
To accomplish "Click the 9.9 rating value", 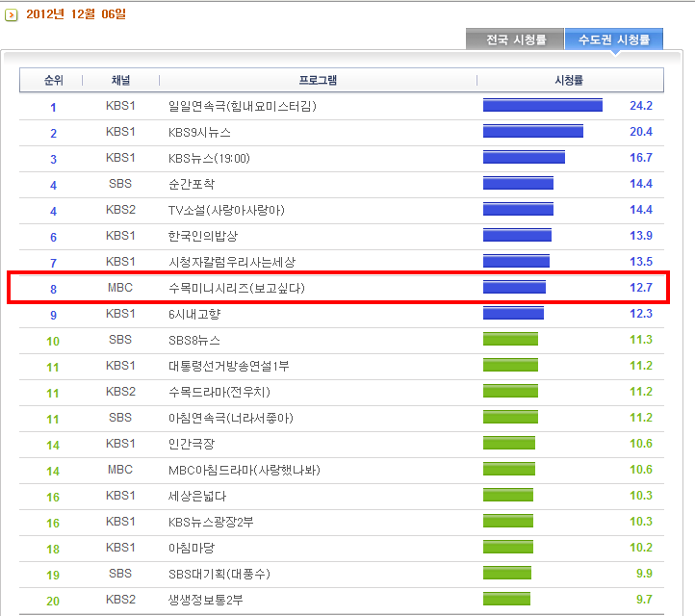I will click(x=644, y=573).
